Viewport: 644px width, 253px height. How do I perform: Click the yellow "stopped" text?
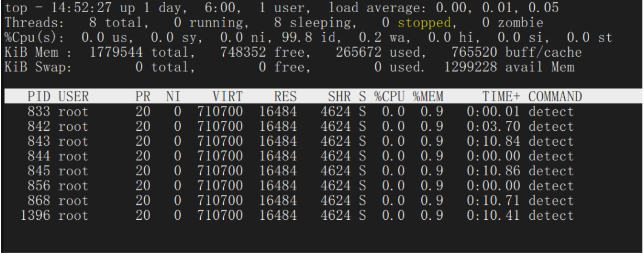tap(424, 23)
